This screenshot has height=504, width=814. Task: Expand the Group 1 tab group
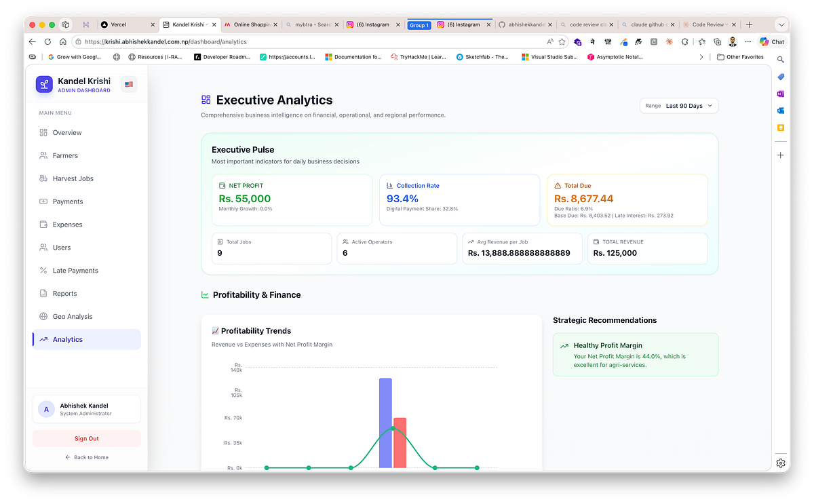419,25
